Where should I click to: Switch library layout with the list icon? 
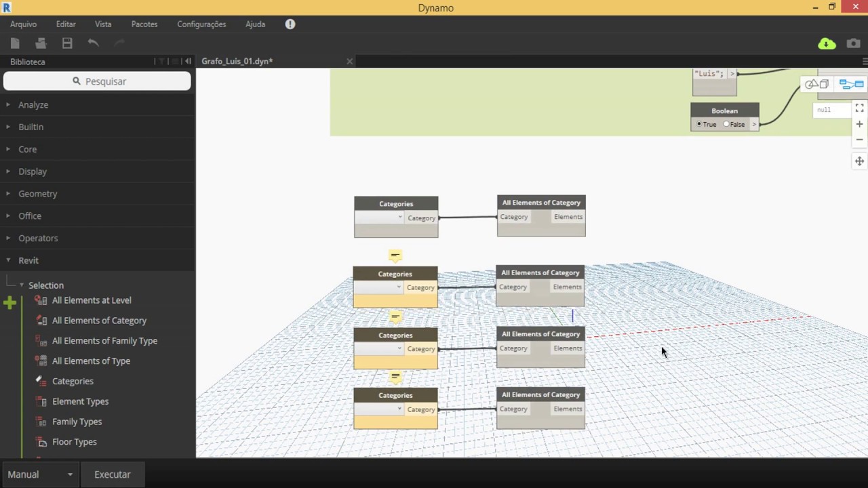(x=174, y=62)
